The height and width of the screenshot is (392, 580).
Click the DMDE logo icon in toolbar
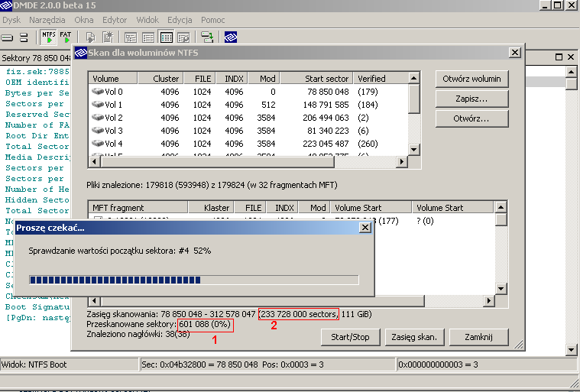pyautogui.click(x=231, y=37)
